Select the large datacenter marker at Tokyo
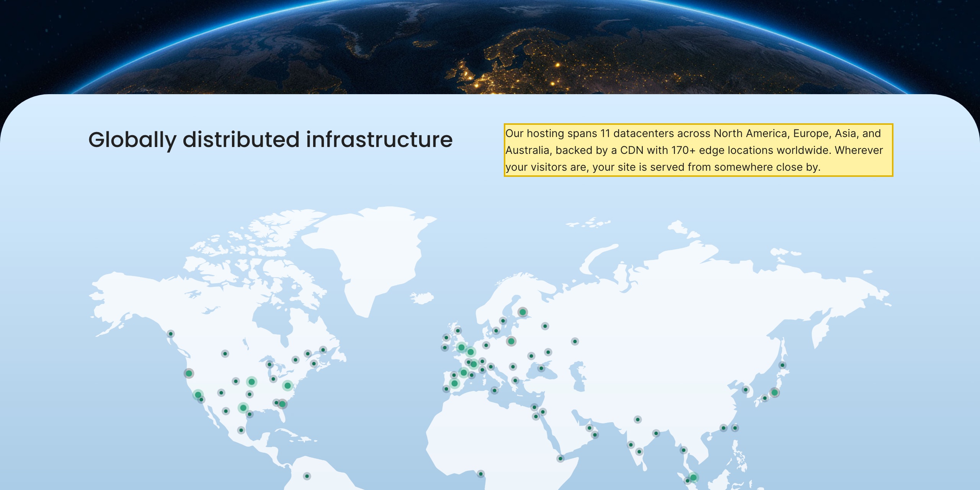This screenshot has height=490, width=980. (774, 392)
